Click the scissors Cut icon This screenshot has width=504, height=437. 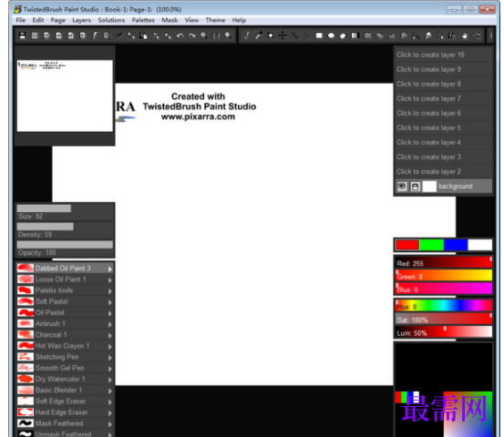[x=119, y=36]
